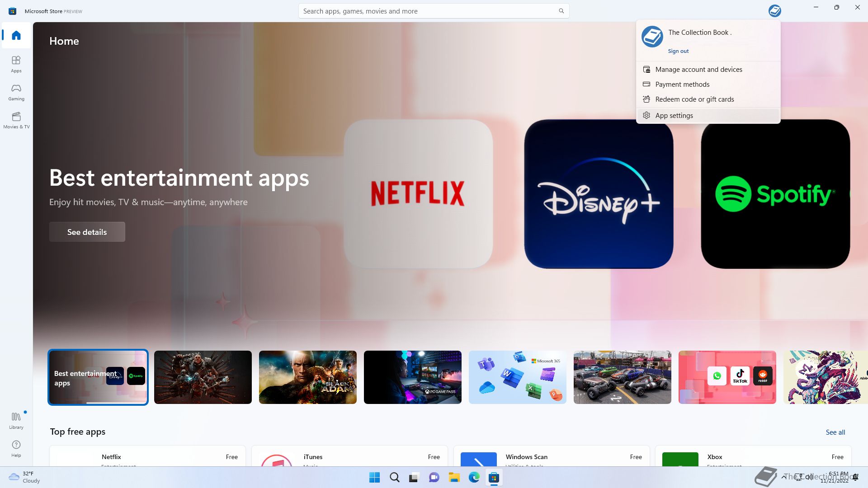Open Netflix in Top free apps

(147, 456)
